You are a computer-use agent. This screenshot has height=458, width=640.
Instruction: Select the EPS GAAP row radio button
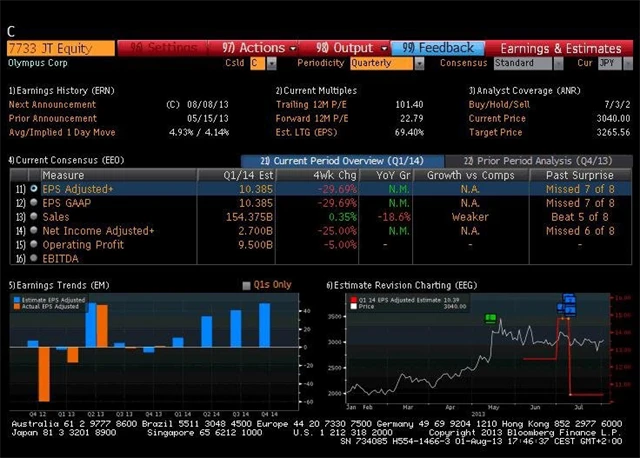34,202
